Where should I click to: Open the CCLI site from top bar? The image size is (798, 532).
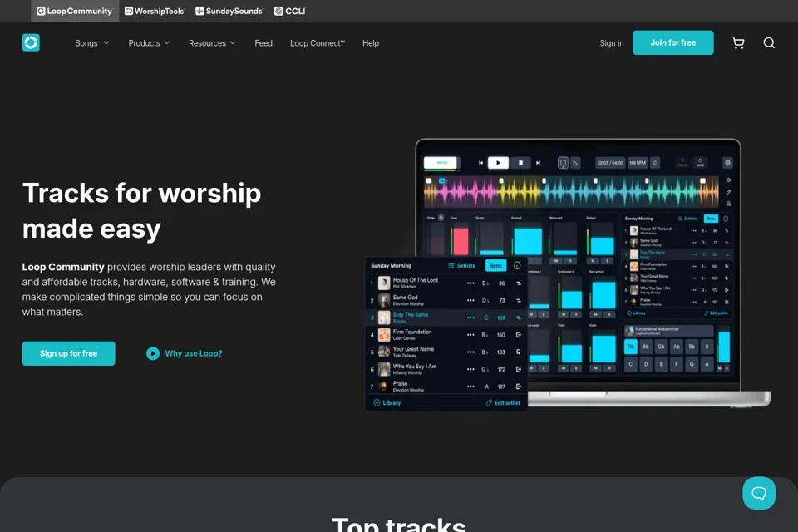[290, 11]
